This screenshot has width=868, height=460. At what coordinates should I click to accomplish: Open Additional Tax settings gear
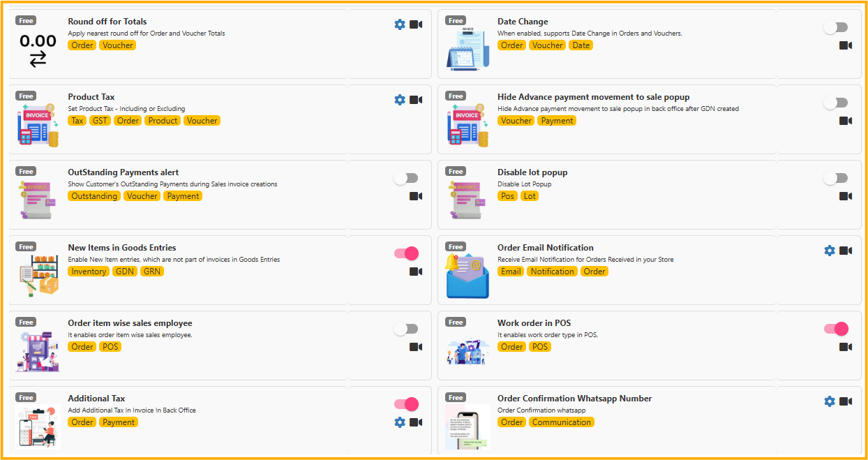point(400,422)
